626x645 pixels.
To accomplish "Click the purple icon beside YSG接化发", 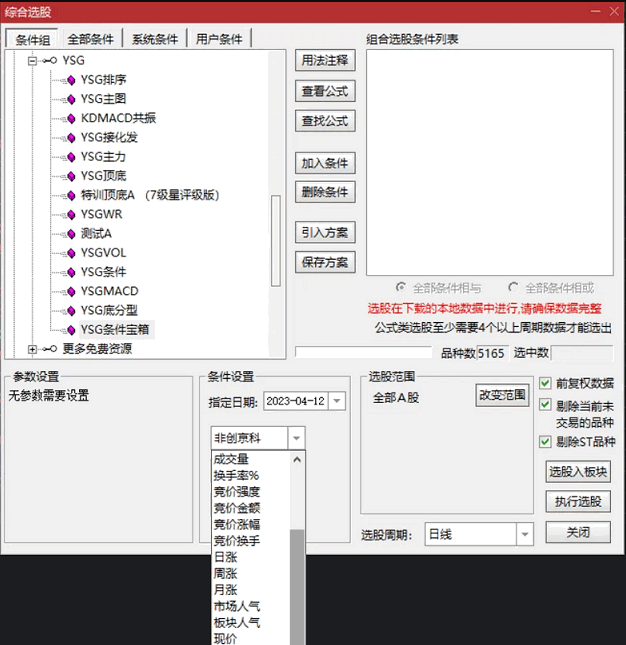I will tap(71, 138).
